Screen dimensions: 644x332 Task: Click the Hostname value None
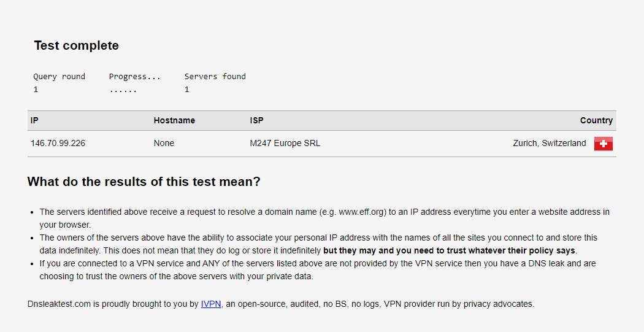tap(164, 143)
